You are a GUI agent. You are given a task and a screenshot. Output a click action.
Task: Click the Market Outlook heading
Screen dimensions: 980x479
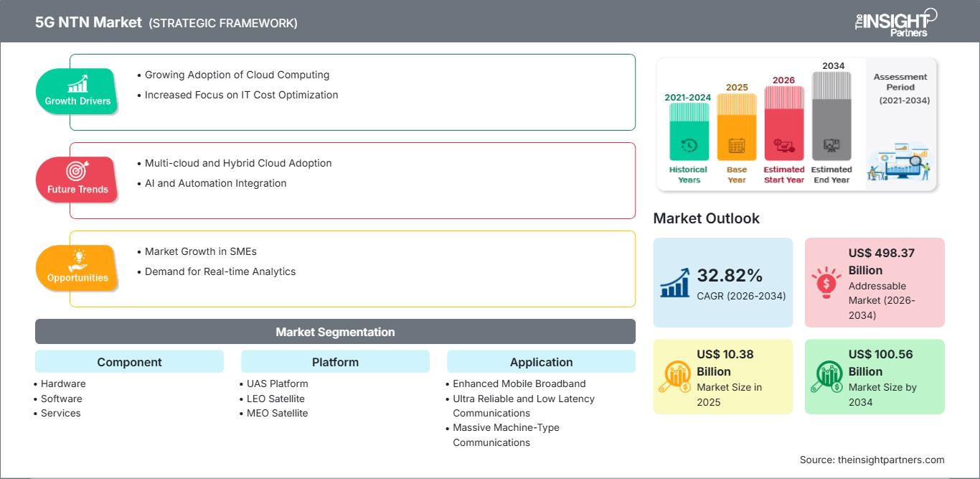[706, 218]
